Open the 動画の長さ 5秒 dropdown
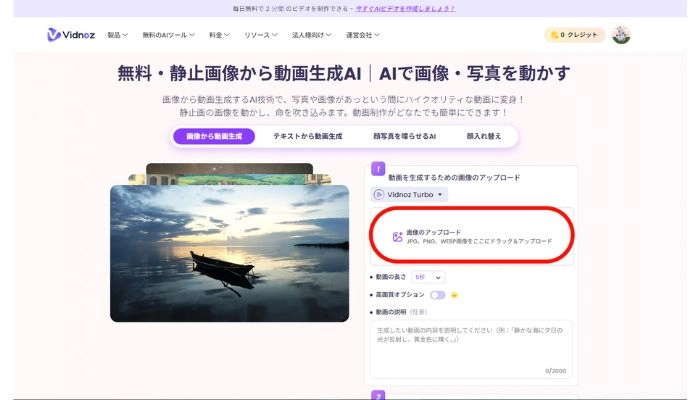Image resolution: width=700 pixels, height=400 pixels. (x=428, y=276)
